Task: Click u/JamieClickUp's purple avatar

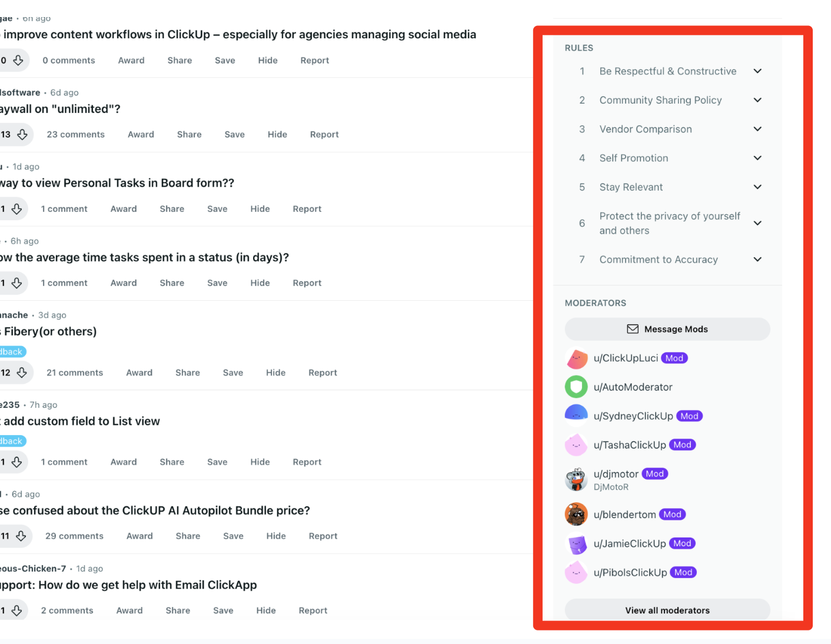Action: pos(576,543)
